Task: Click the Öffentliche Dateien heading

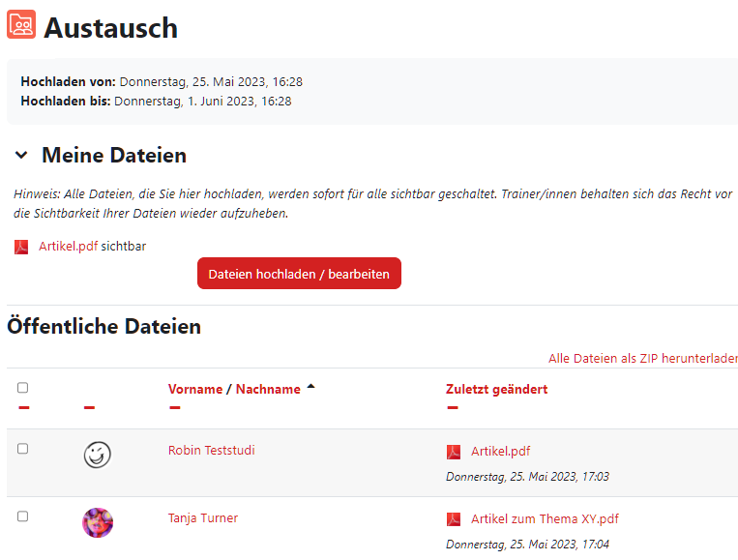Action: pos(104,326)
